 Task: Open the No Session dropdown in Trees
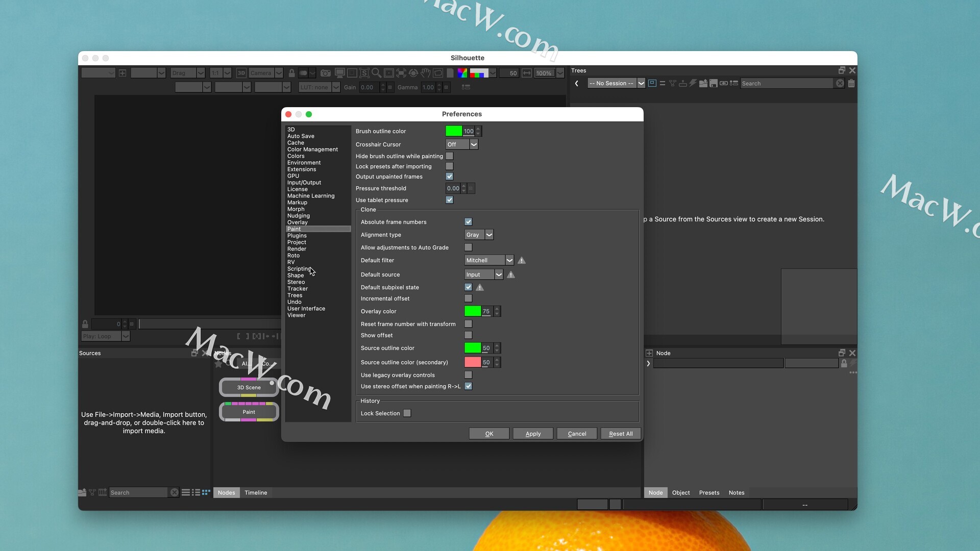tap(616, 83)
